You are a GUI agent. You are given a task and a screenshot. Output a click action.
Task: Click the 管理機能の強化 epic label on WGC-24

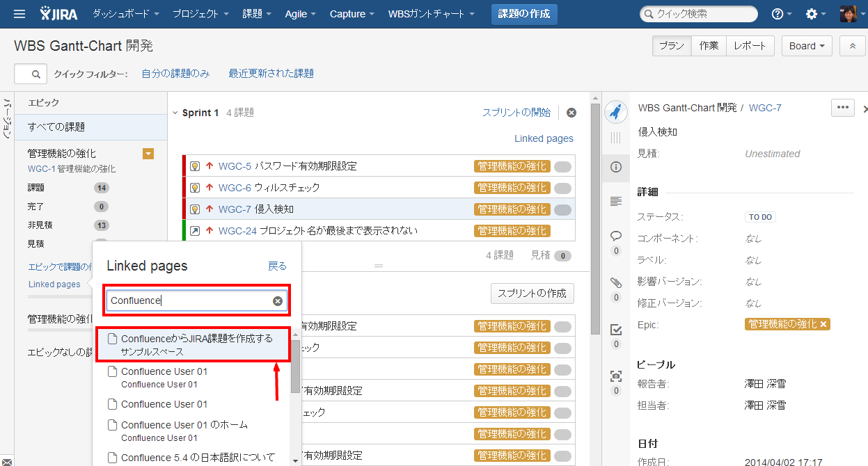[x=512, y=231]
